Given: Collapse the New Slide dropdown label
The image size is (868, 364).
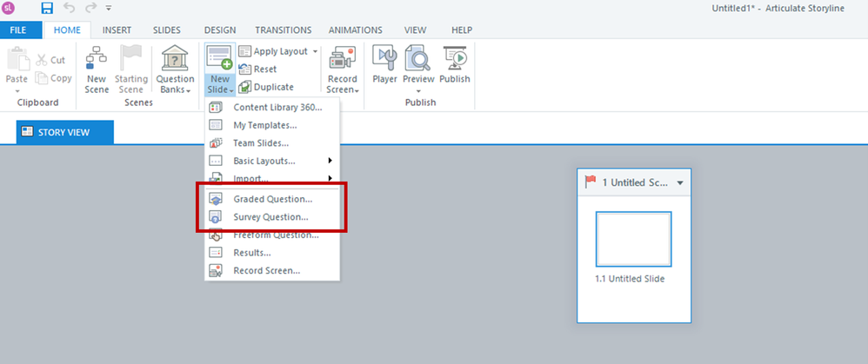Looking at the screenshot, I should coord(220,84).
